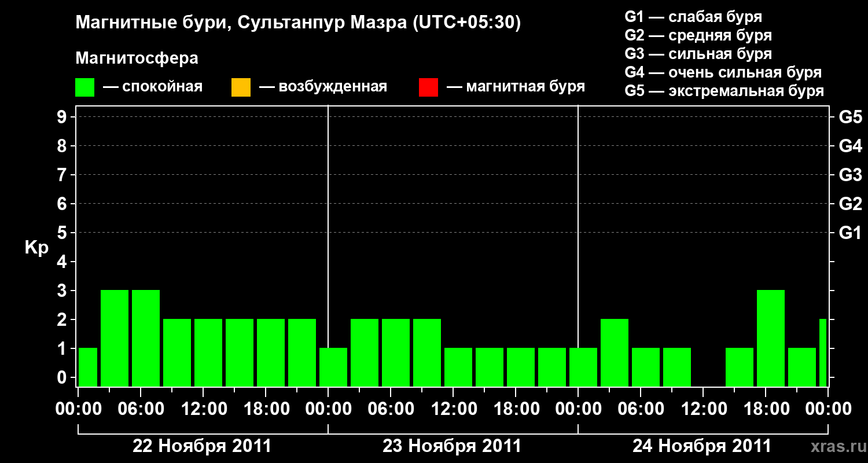Click the green 'спокойная' legend swatch
Viewport: 868px width, 463px height.
85,87
